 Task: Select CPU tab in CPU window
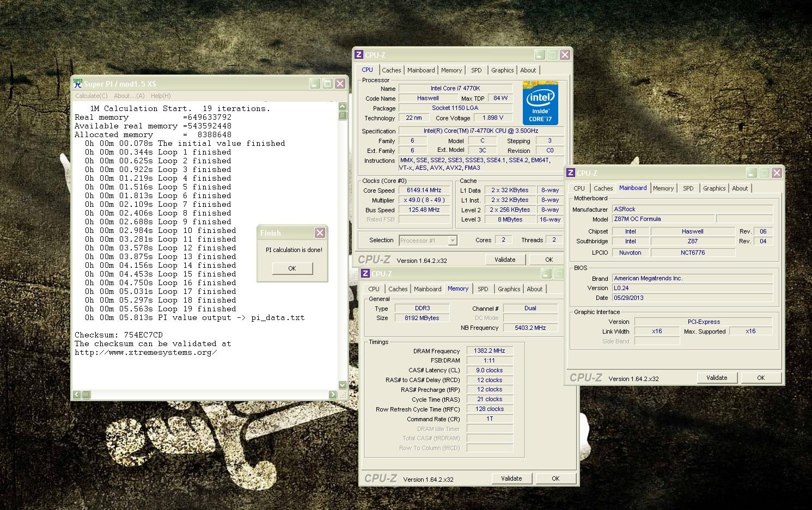pyautogui.click(x=368, y=70)
